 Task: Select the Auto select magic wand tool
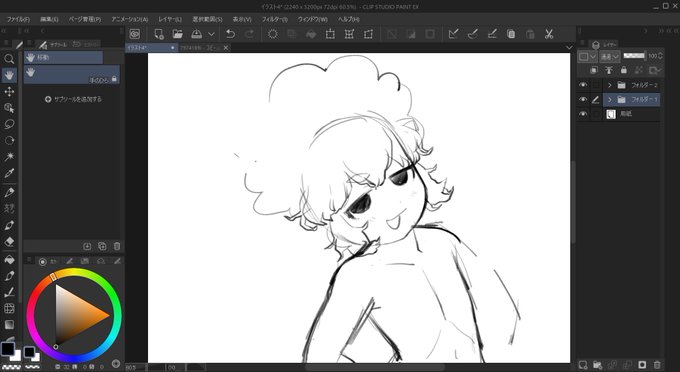click(x=9, y=157)
